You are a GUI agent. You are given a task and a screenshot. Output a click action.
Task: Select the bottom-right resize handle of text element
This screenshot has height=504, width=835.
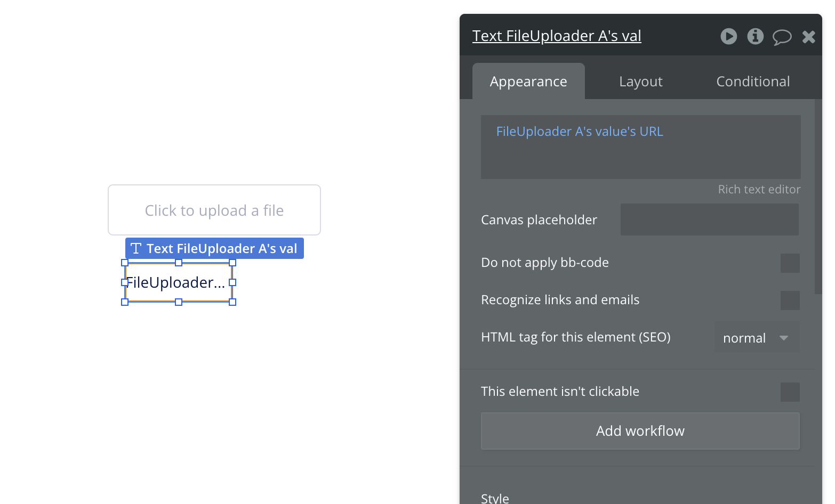(x=232, y=302)
